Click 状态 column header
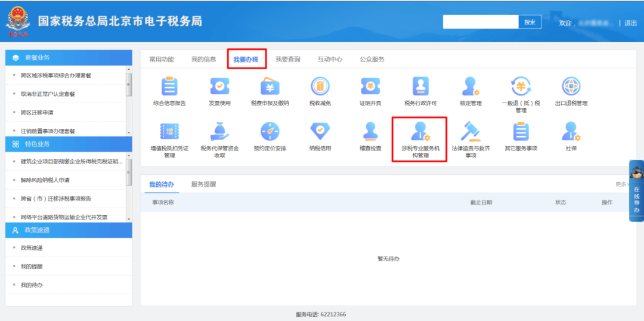 tap(561, 203)
